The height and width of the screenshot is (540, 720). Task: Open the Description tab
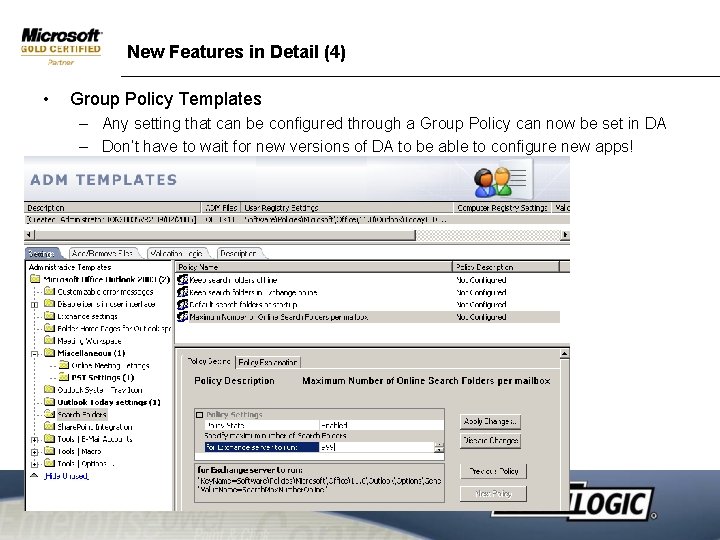239,253
